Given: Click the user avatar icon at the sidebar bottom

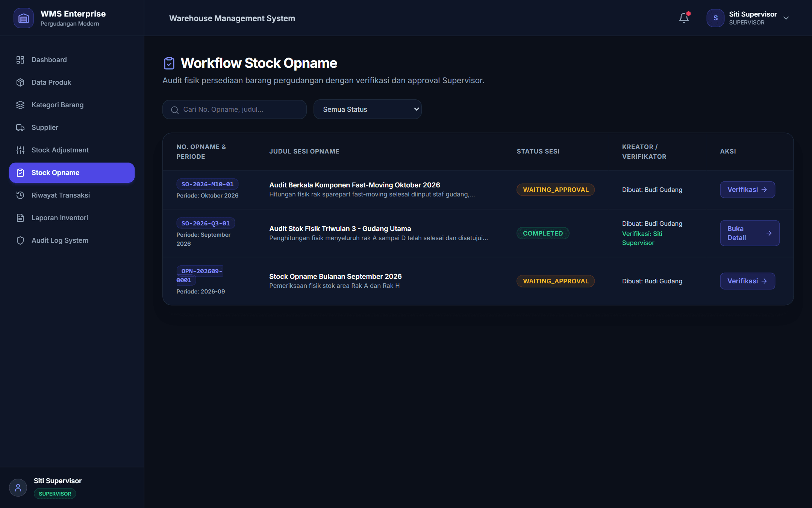Looking at the screenshot, I should [18, 488].
